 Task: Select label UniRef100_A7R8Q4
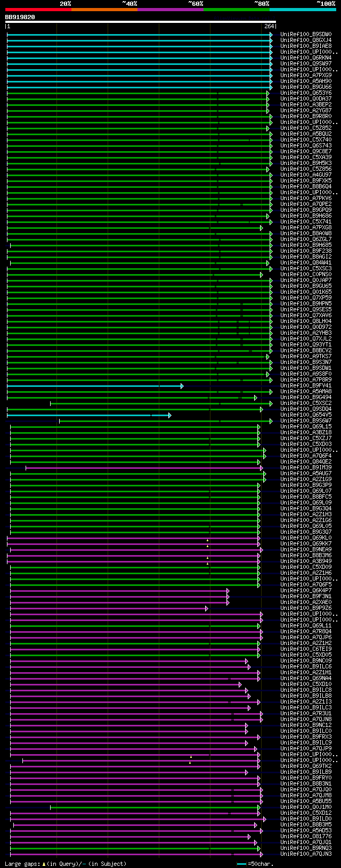(306, 631)
